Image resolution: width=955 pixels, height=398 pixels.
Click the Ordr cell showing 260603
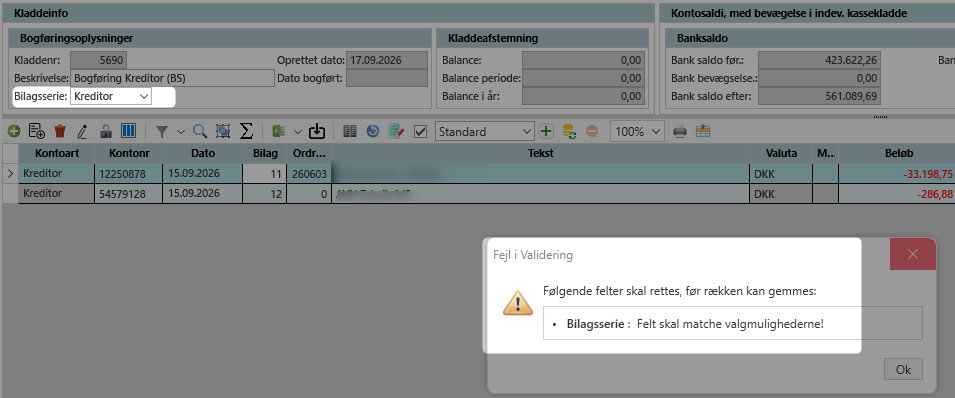[309, 174]
